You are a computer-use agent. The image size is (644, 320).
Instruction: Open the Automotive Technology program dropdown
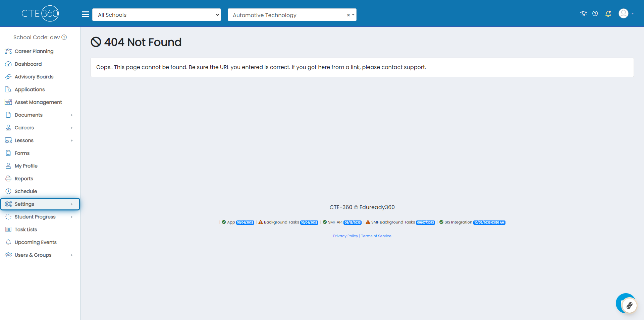[x=353, y=15]
